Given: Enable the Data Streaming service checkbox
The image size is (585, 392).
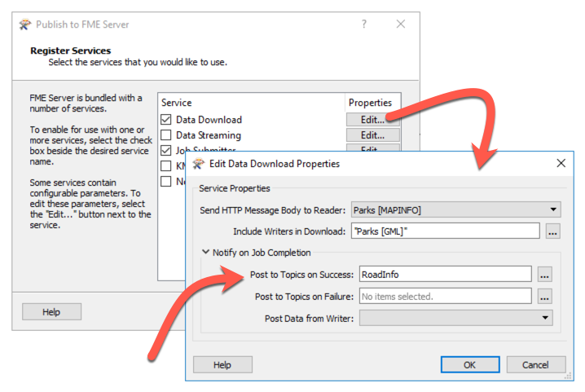Looking at the screenshot, I should point(166,134).
